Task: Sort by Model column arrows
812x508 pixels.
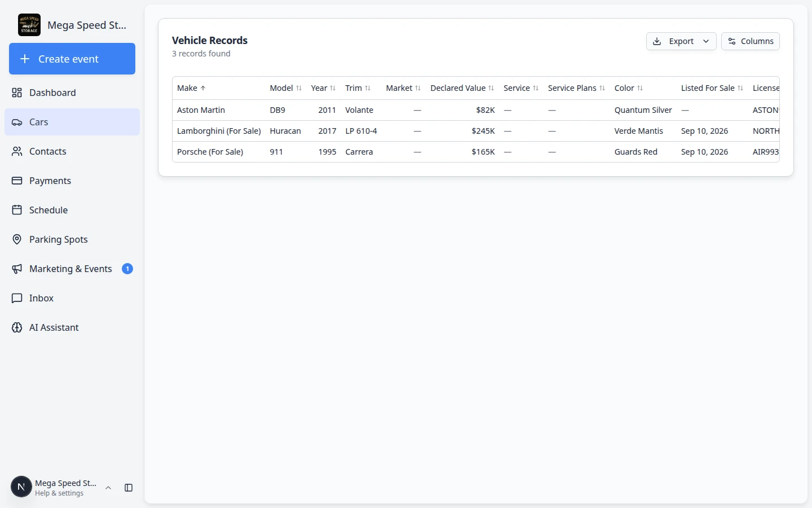Action: 299,88
